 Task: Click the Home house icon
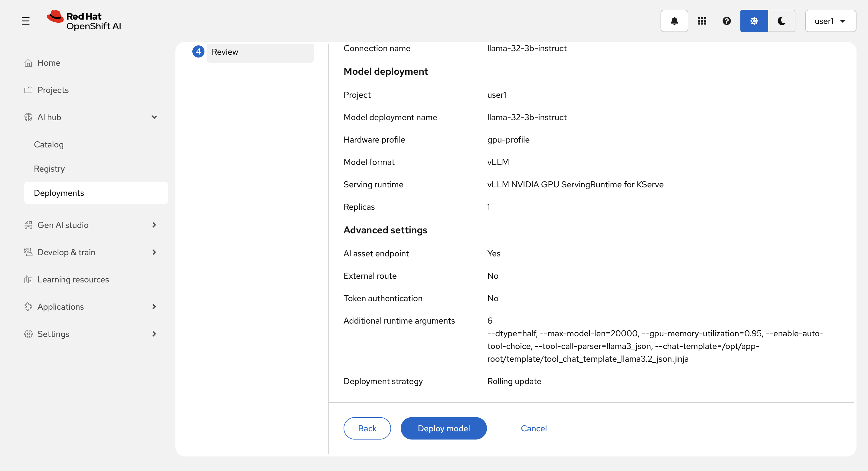click(28, 63)
